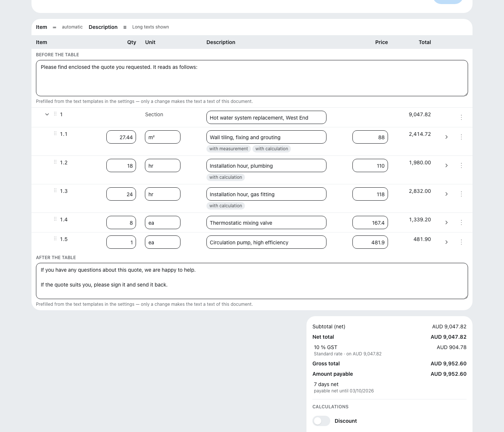Image resolution: width=504 pixels, height=432 pixels.
Task: Edit description Installation hour, gas fitting
Action: coord(266,194)
